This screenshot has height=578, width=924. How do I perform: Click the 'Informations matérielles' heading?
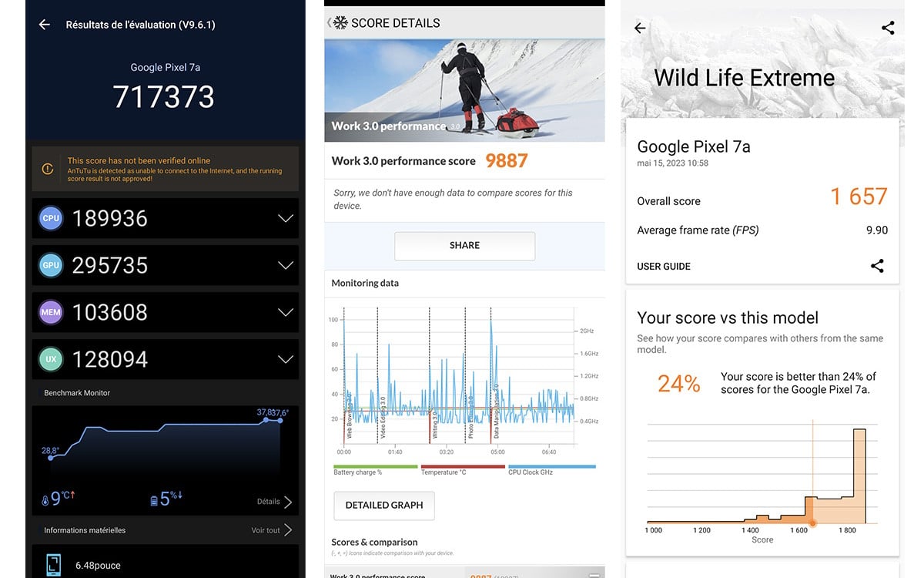(x=85, y=530)
